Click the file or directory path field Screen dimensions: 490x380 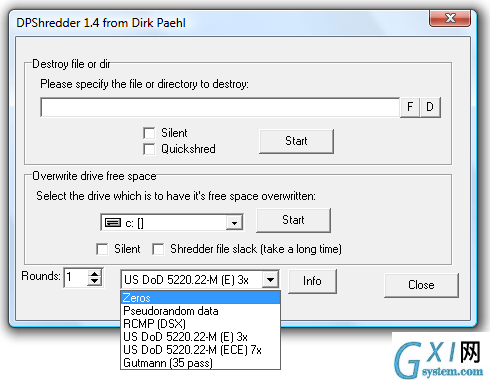pos(220,107)
